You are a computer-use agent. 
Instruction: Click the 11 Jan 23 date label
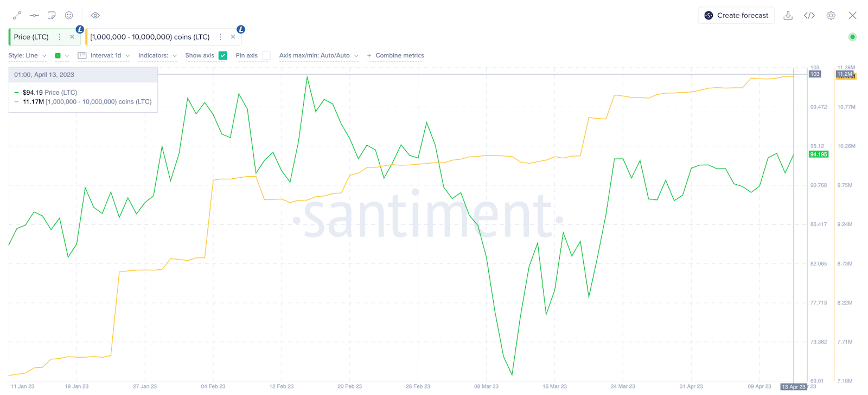(x=23, y=387)
